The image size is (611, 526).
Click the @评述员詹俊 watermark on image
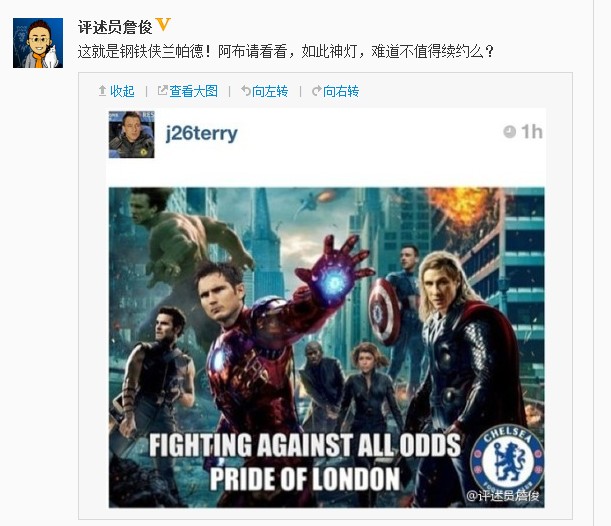(503, 496)
